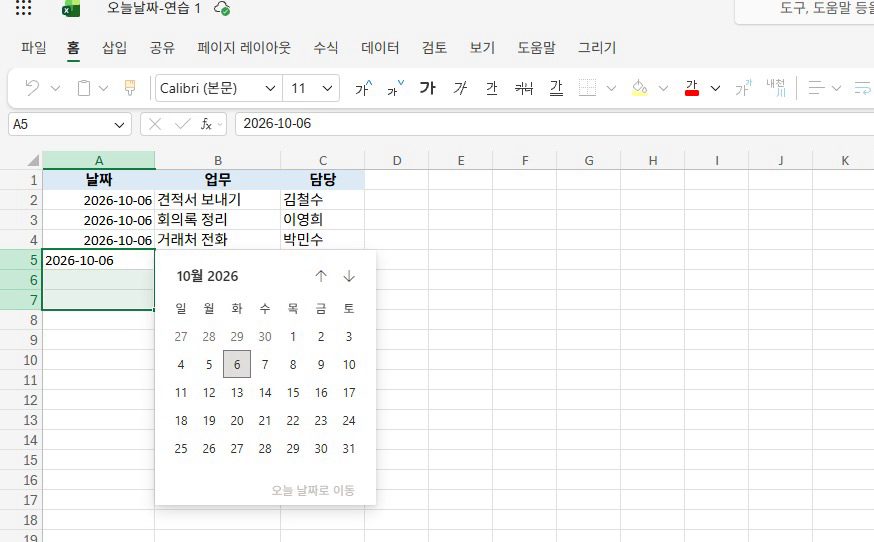The width and height of the screenshot is (874, 542).
Task: Click the Excel logo icon
Action: (x=71, y=8)
